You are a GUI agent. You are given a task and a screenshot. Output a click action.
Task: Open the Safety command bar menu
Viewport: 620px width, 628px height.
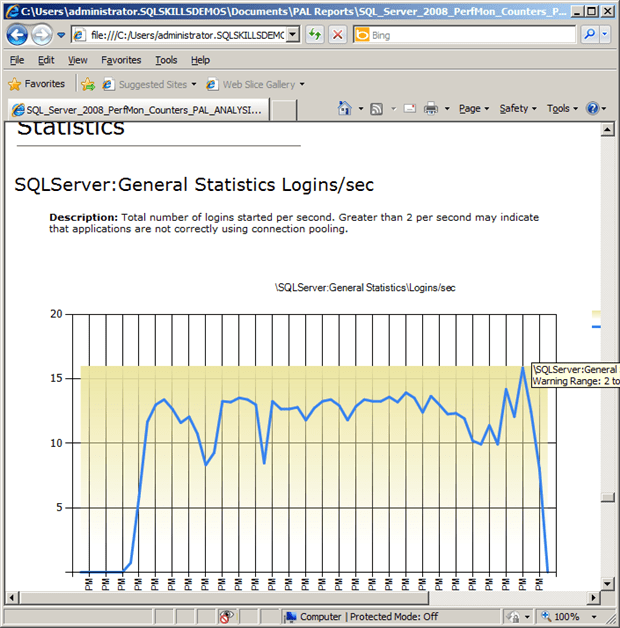pos(517,109)
